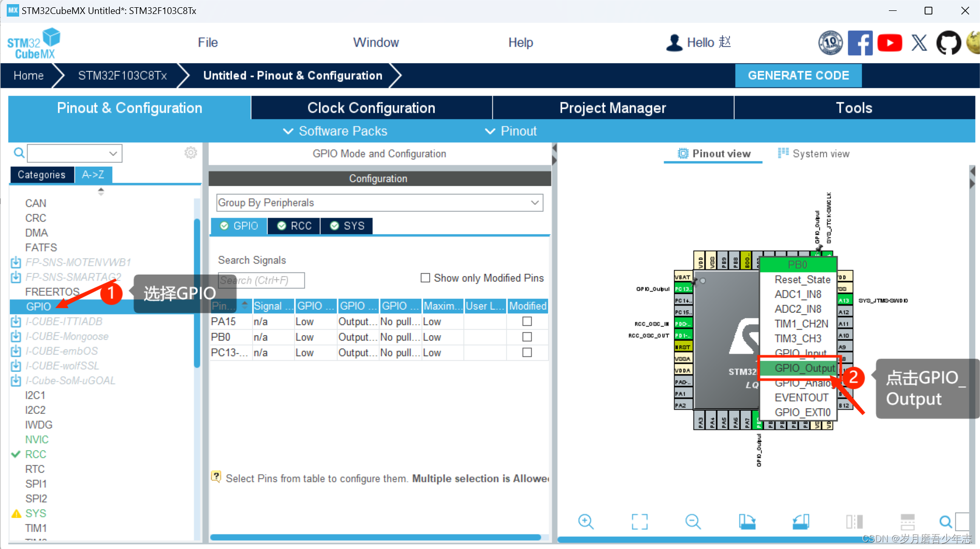The width and height of the screenshot is (980, 549).
Task: Click the PC13 green pin on chip
Action: coord(682,288)
